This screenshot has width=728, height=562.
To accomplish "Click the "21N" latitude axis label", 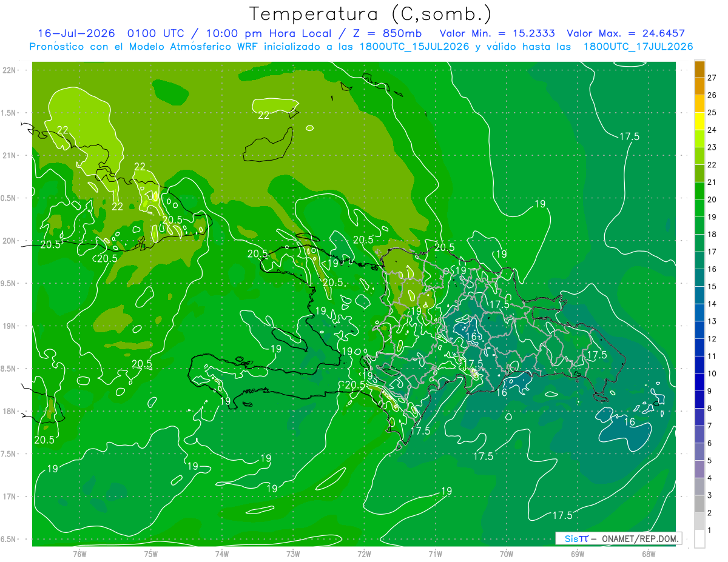I will (x=8, y=156).
